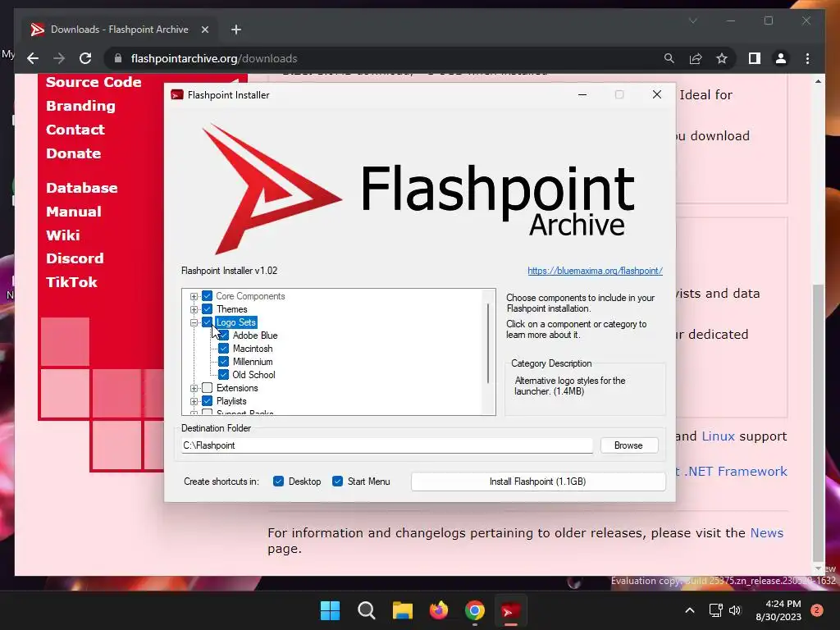Open a new browser tab
The image size is (840, 630).
[x=236, y=30]
